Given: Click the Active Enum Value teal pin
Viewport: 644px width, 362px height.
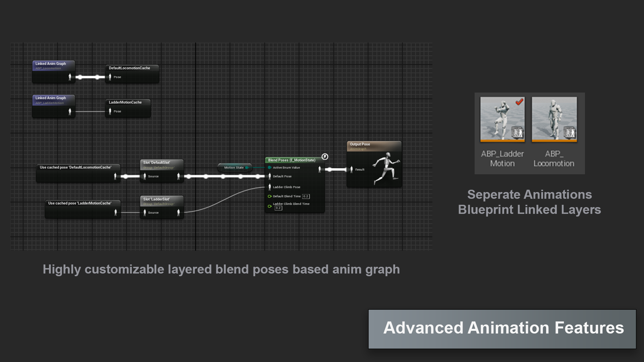Looking at the screenshot, I should pyautogui.click(x=269, y=168).
